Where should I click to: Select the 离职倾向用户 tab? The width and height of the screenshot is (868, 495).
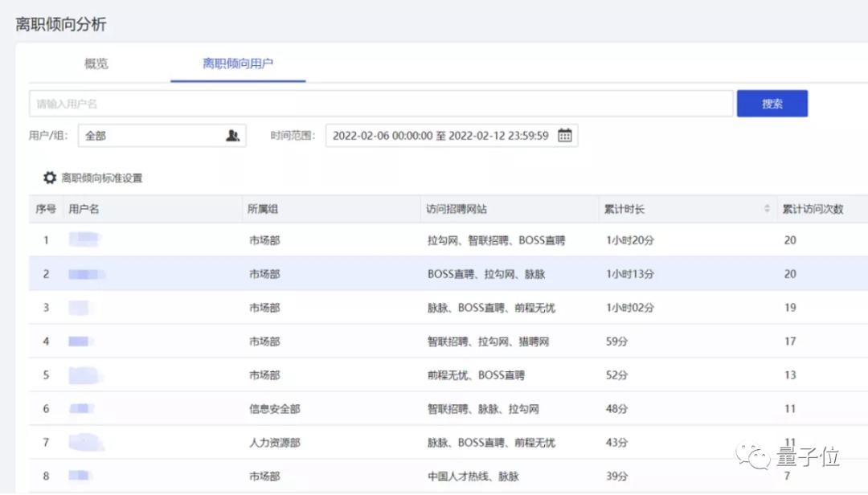point(237,63)
